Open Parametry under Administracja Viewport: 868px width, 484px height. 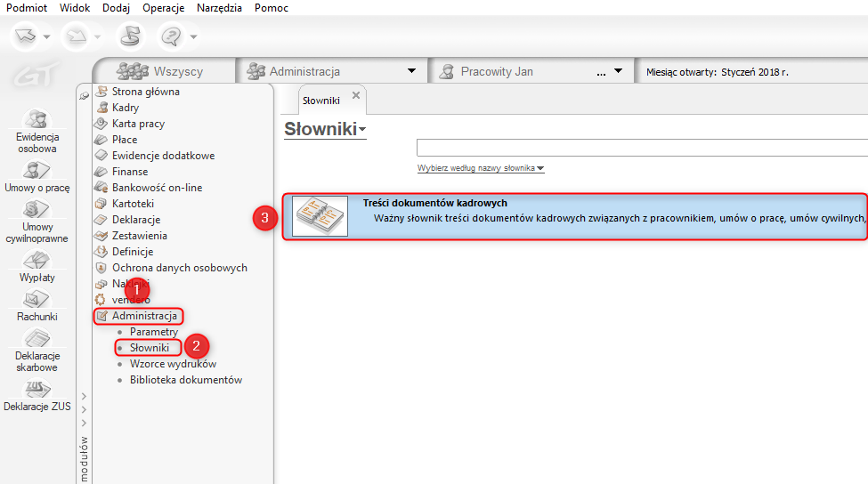coord(154,332)
